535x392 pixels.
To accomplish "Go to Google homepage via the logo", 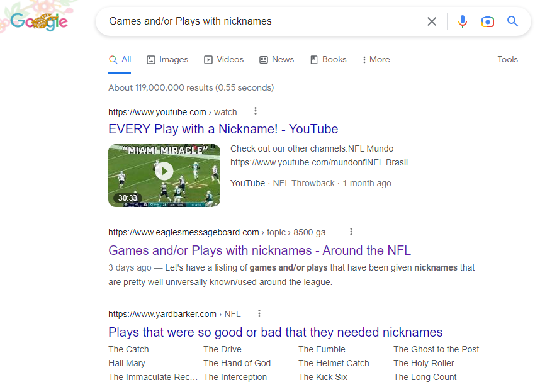I will pyautogui.click(x=39, y=21).
